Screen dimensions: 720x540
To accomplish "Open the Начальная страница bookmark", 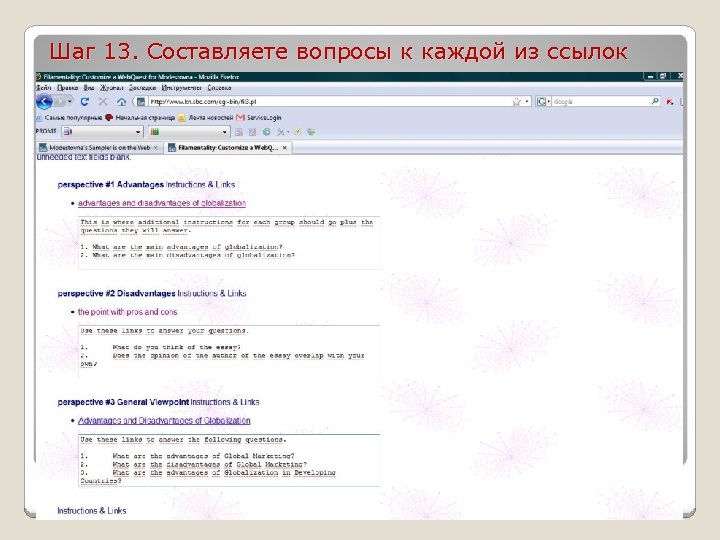I will [140, 118].
